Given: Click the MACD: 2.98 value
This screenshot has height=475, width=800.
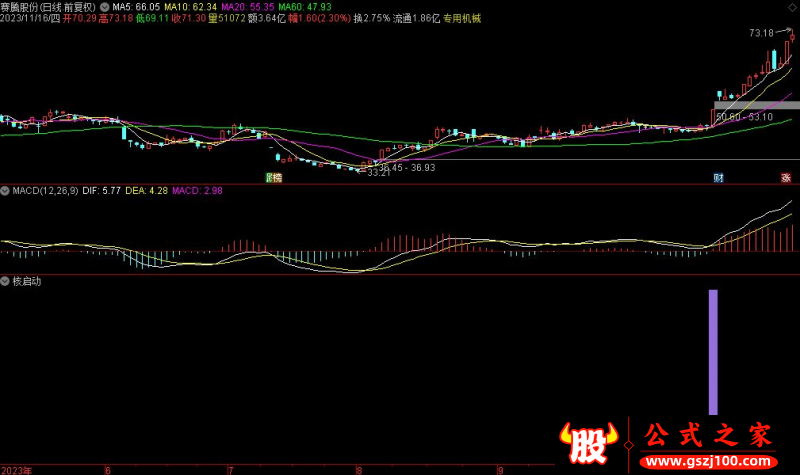Looking at the screenshot, I should 197,191.
